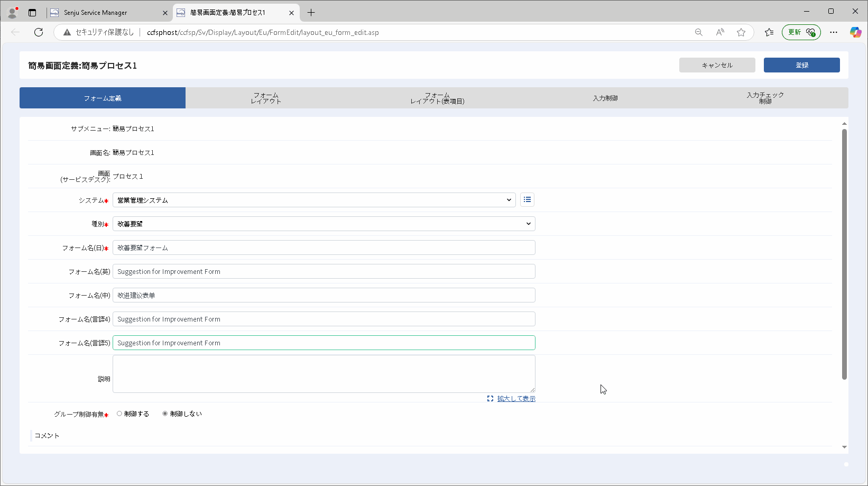The image size is (868, 486).
Task: Click the browser profile avatar icon
Action: 12,12
